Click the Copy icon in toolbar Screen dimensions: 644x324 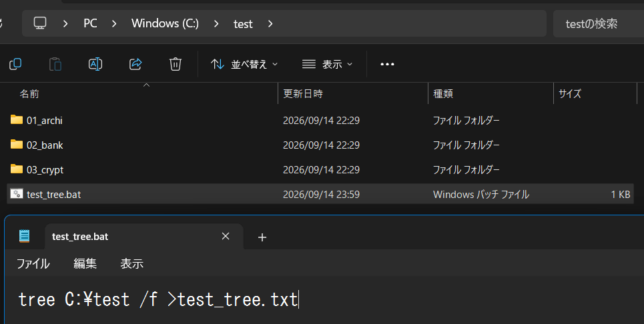tap(15, 64)
